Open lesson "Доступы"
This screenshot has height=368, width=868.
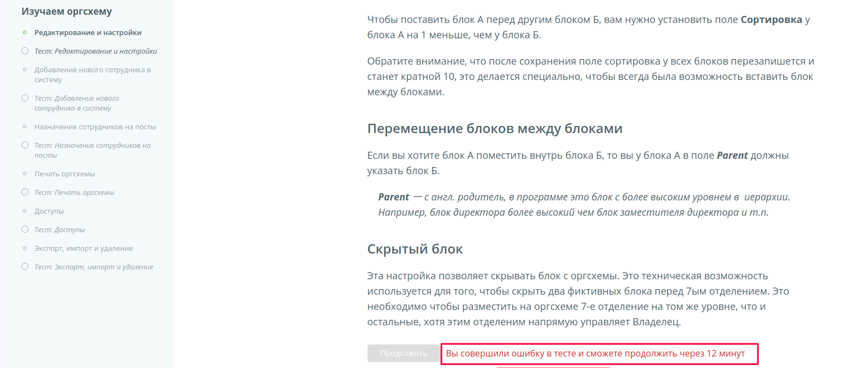pos(49,211)
